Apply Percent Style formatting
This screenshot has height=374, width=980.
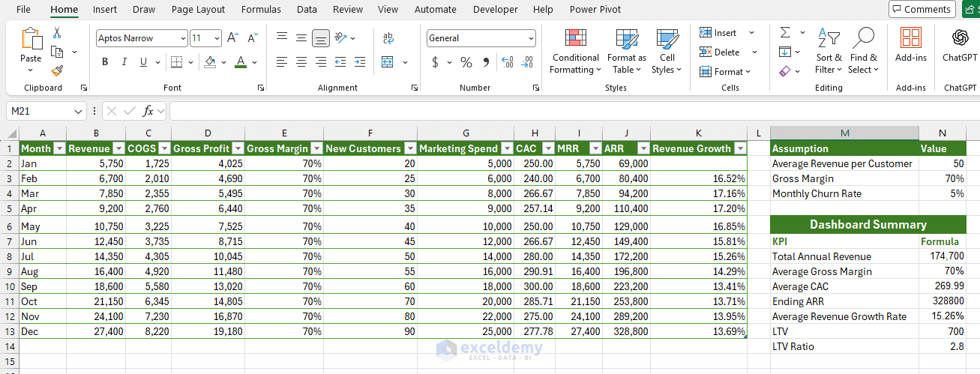pos(466,62)
